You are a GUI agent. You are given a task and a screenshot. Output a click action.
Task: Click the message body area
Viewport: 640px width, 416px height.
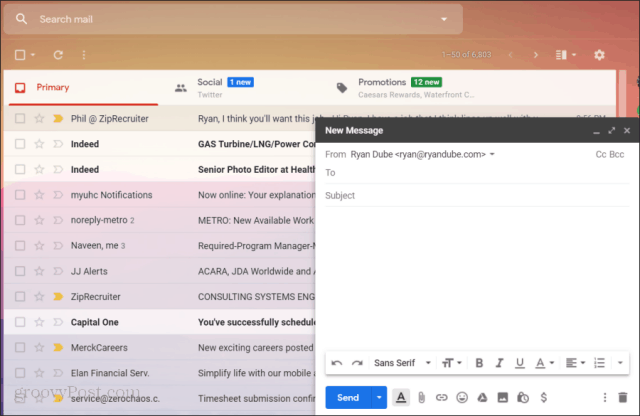477,278
